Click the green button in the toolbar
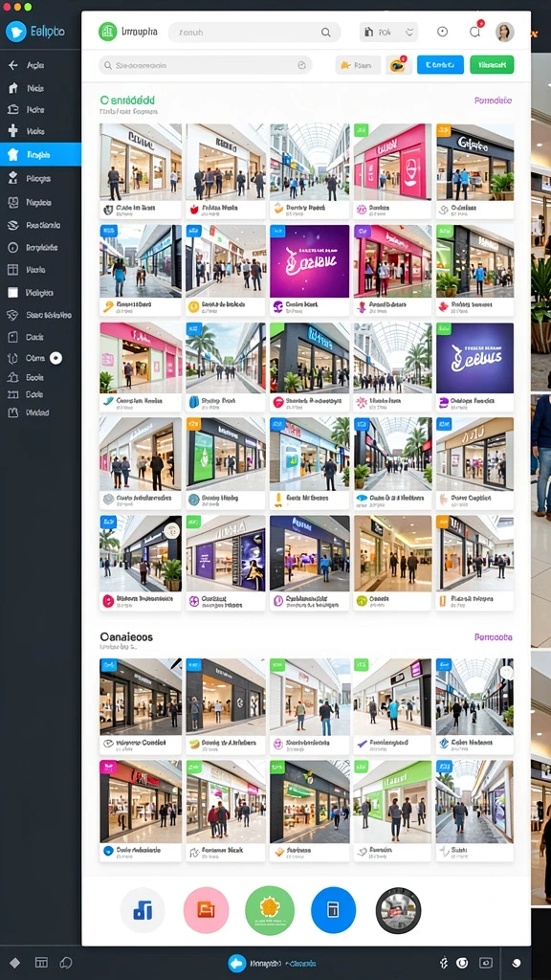Viewport: 551px width, 980px height. (x=492, y=64)
